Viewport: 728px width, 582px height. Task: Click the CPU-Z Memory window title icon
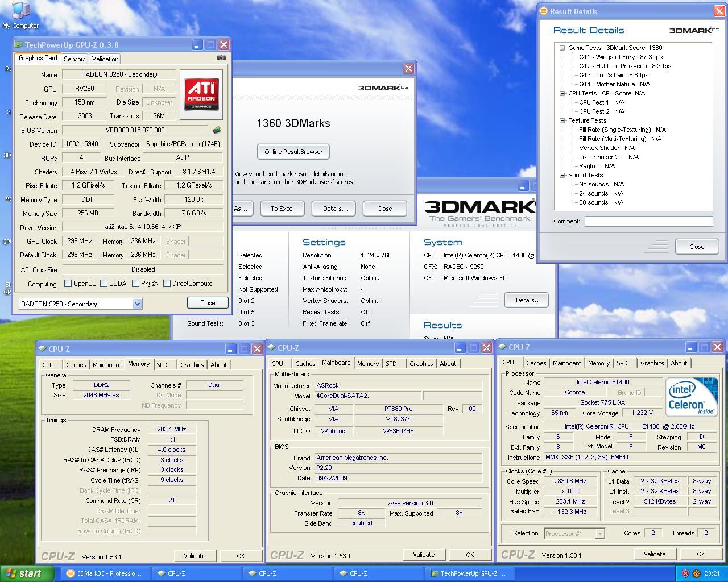pos(42,349)
